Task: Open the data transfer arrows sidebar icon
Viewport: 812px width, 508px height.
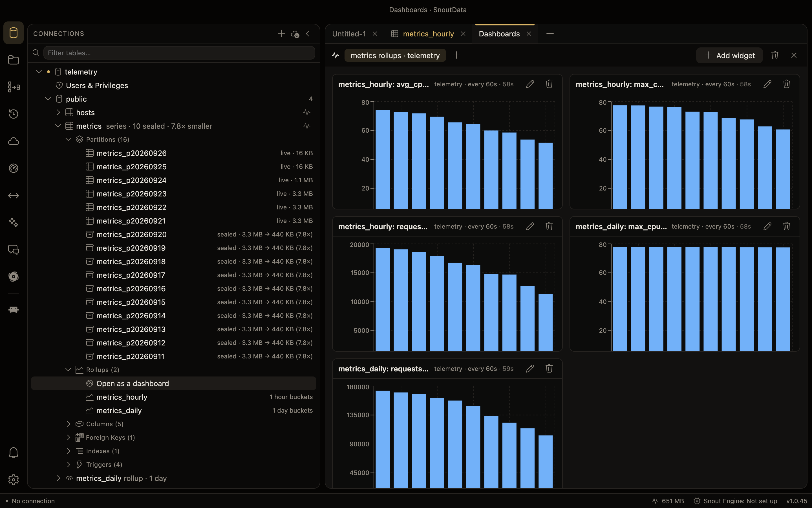Action: (x=14, y=196)
